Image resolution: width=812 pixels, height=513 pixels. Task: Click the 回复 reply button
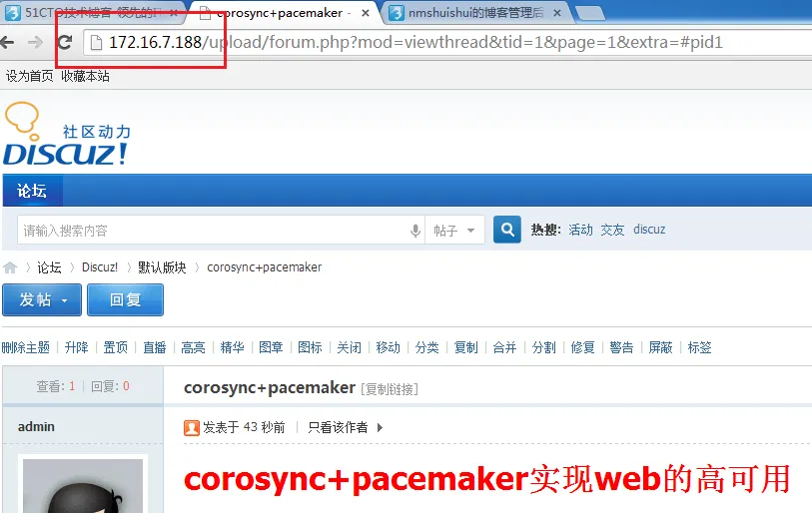tap(125, 299)
